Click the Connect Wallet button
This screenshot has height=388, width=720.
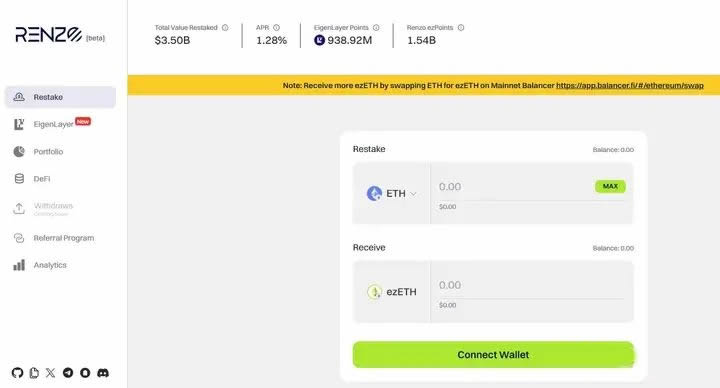point(493,354)
